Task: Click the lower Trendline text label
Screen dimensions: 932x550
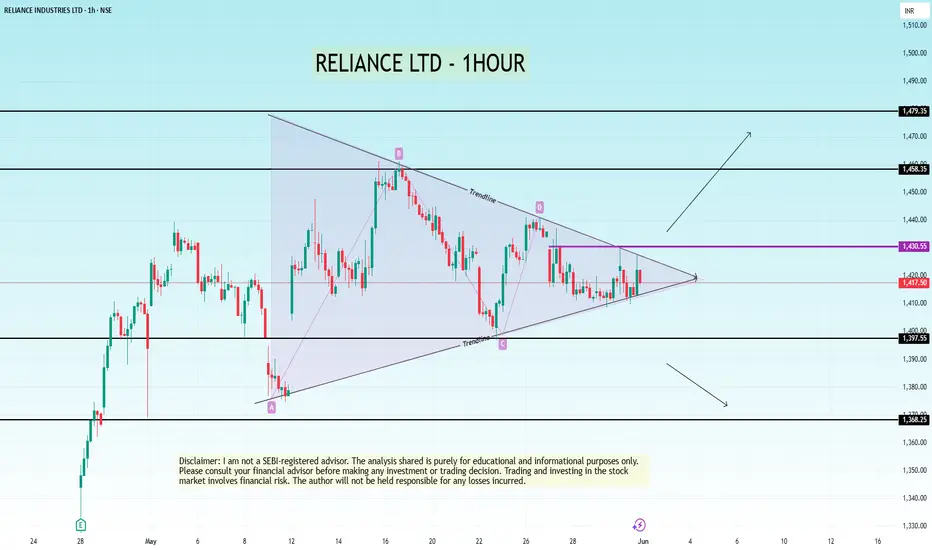Action: pyautogui.click(x=476, y=342)
